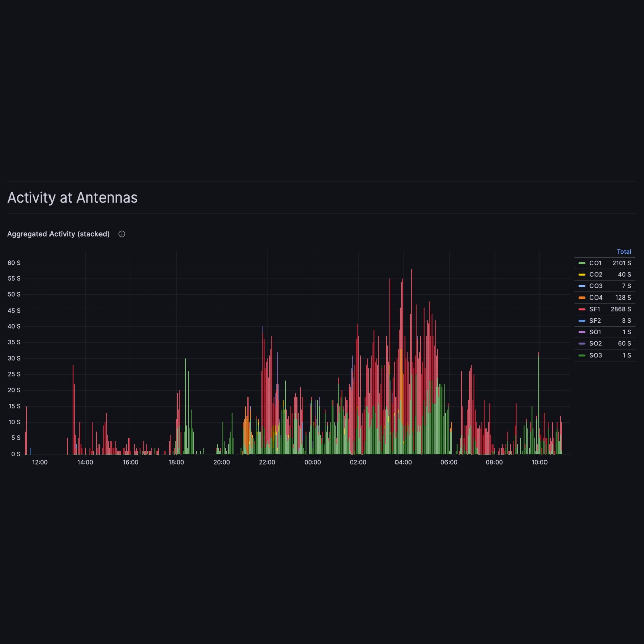Click the SF1 red series color icon
The height and width of the screenshot is (644, 644).
pos(582,309)
